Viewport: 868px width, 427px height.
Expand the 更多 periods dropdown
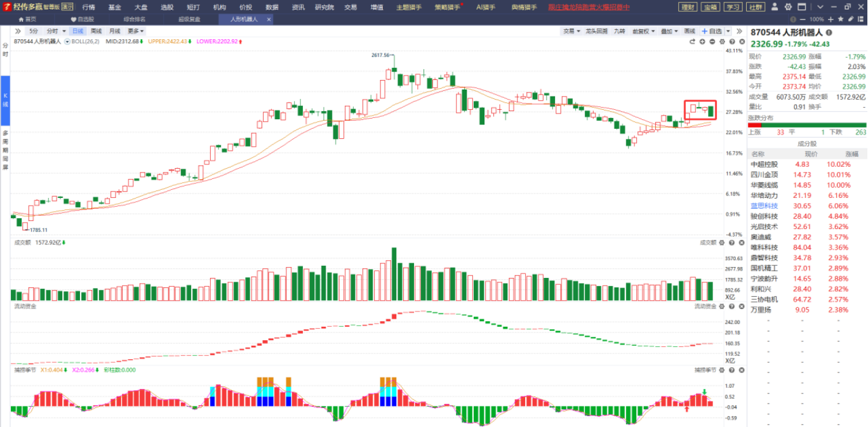(x=135, y=31)
